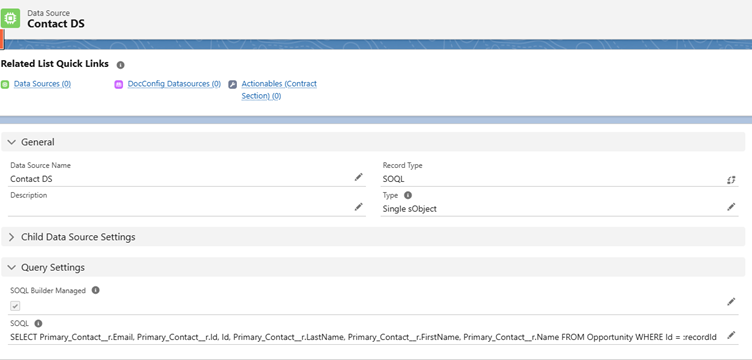Click the green Data Source object icon

(x=11, y=18)
